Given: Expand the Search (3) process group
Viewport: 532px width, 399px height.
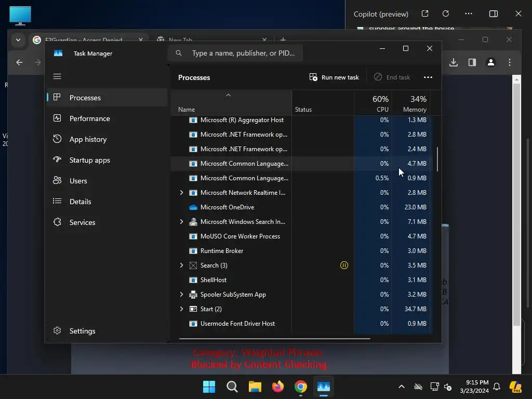Looking at the screenshot, I should 181,265.
